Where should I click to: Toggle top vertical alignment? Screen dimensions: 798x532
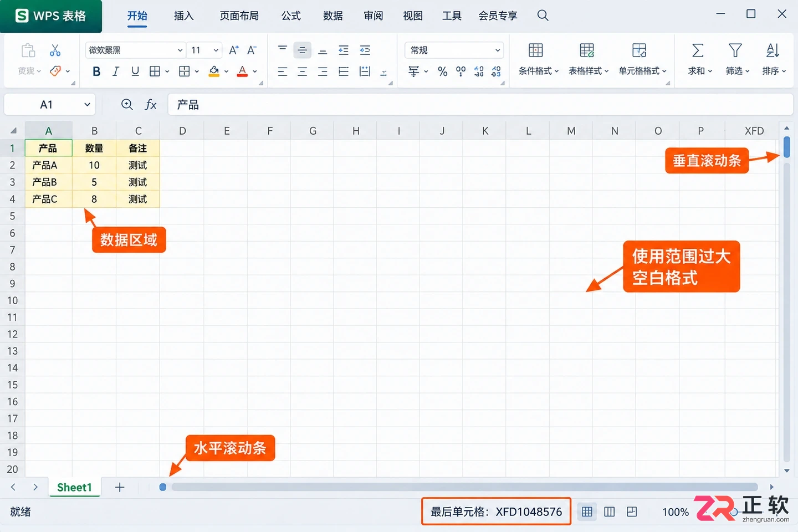click(x=282, y=50)
